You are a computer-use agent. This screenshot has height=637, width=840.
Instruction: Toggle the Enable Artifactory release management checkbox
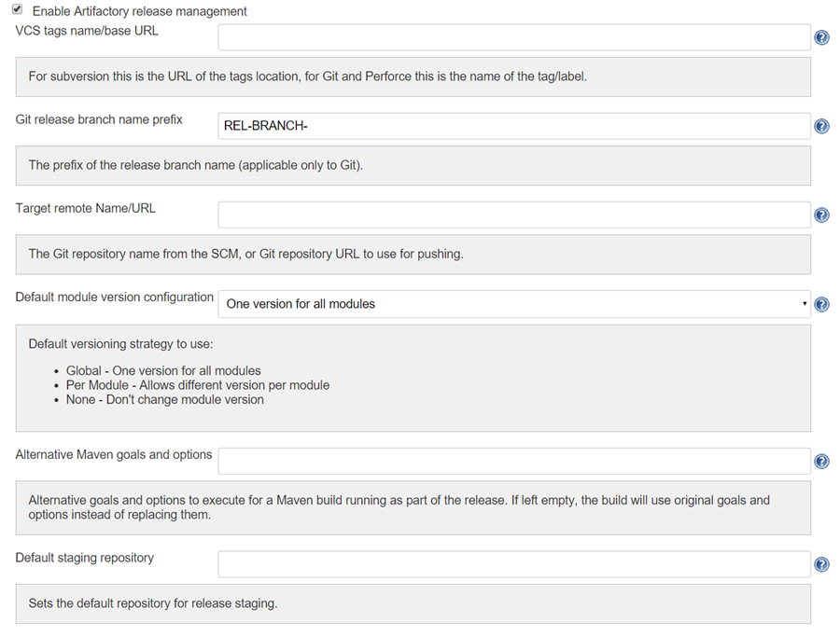pyautogui.click(x=19, y=10)
